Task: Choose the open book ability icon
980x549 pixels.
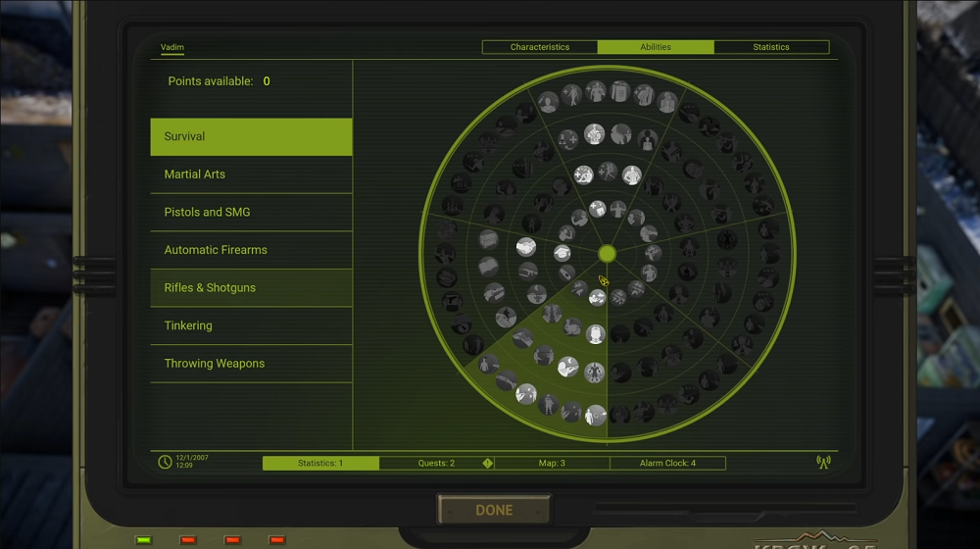Action: pyautogui.click(x=488, y=267)
